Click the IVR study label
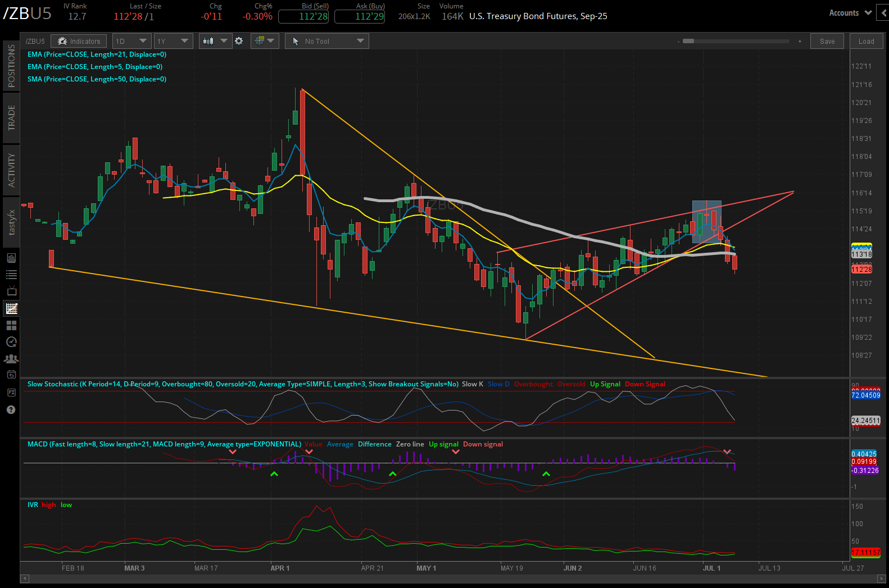This screenshot has width=889, height=588. [33, 505]
